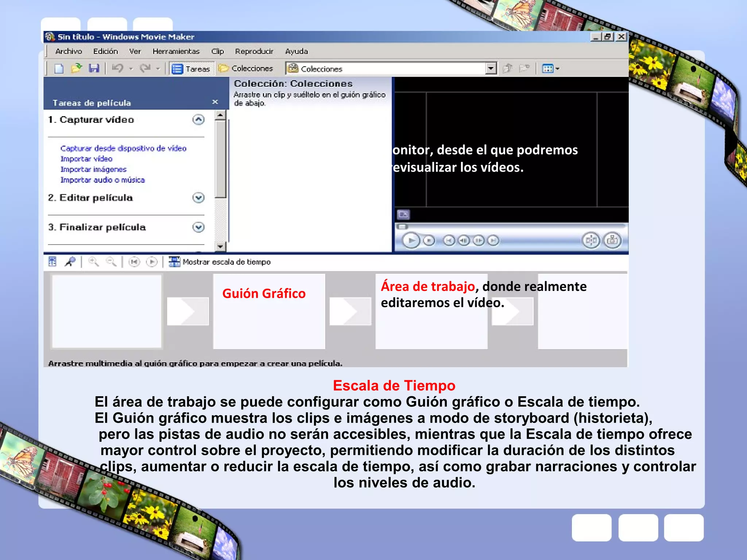Open the Views dropdown button
This screenshot has height=560, width=747.
(550, 69)
